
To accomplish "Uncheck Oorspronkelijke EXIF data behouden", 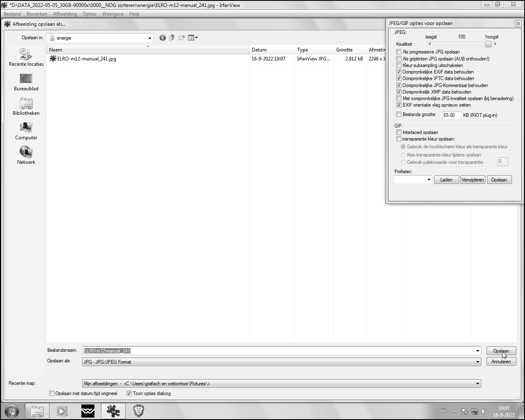I will click(x=399, y=72).
